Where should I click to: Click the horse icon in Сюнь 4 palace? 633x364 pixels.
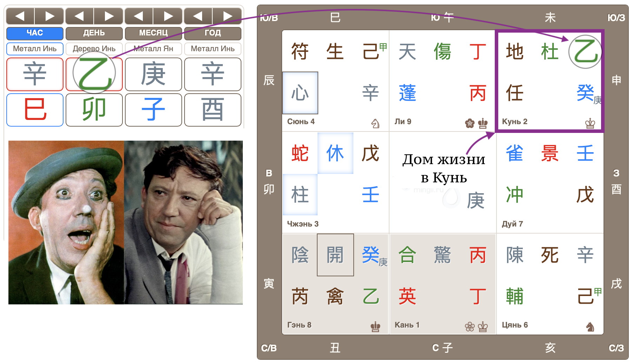pyautogui.click(x=375, y=123)
